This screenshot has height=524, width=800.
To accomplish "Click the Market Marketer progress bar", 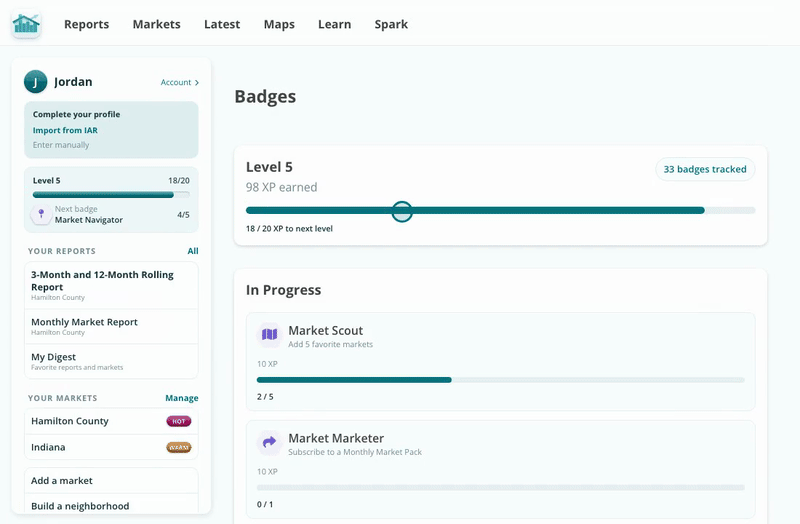I will [x=501, y=488].
